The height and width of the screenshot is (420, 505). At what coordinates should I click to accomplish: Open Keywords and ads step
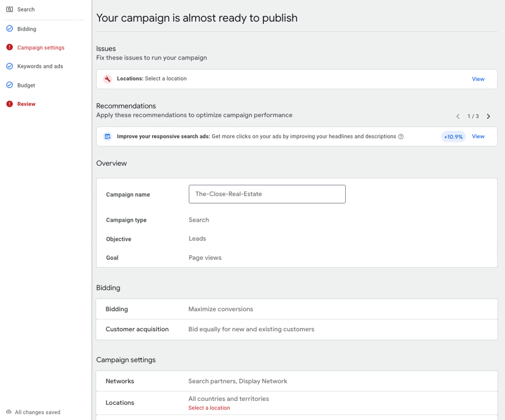(x=40, y=66)
